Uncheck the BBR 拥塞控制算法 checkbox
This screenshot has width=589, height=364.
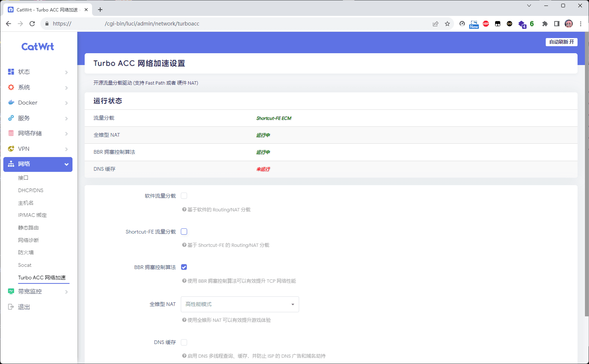(184, 267)
